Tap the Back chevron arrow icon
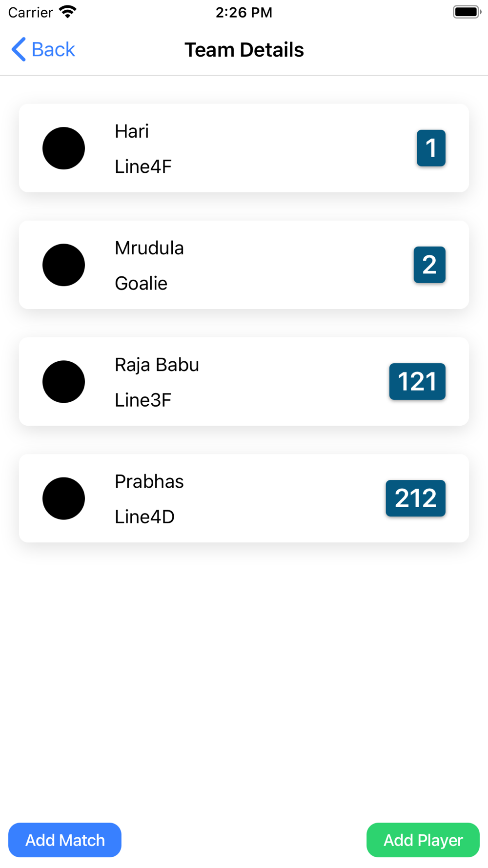The width and height of the screenshot is (488, 868). click(19, 49)
